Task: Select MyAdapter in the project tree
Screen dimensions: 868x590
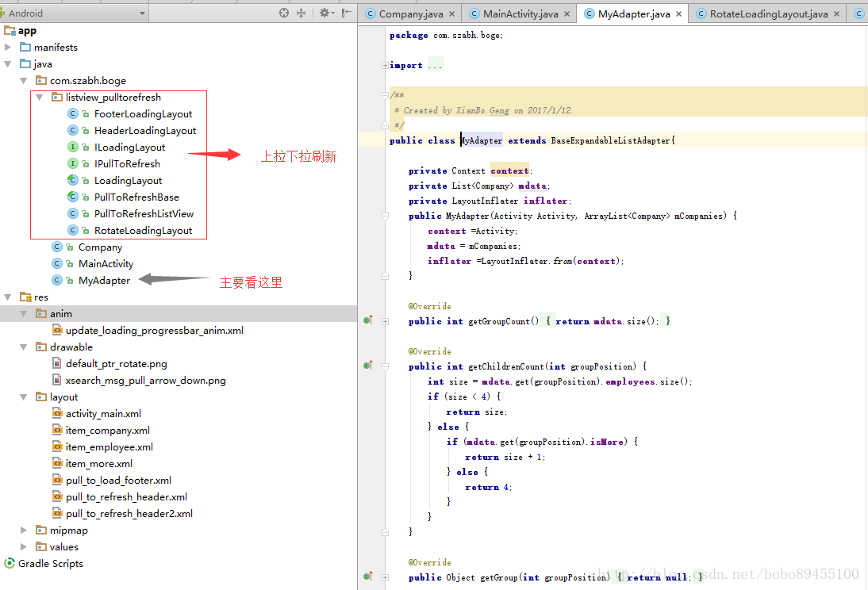Action: (104, 280)
